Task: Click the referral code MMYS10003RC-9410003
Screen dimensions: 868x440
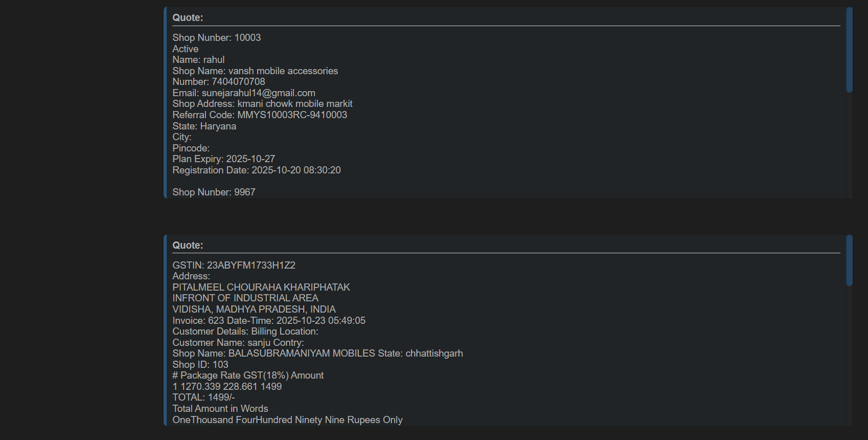Action: [292, 115]
